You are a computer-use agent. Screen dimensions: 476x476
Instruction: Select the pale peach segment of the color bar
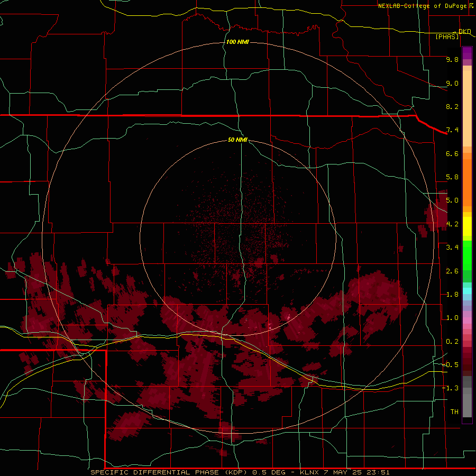click(x=467, y=108)
